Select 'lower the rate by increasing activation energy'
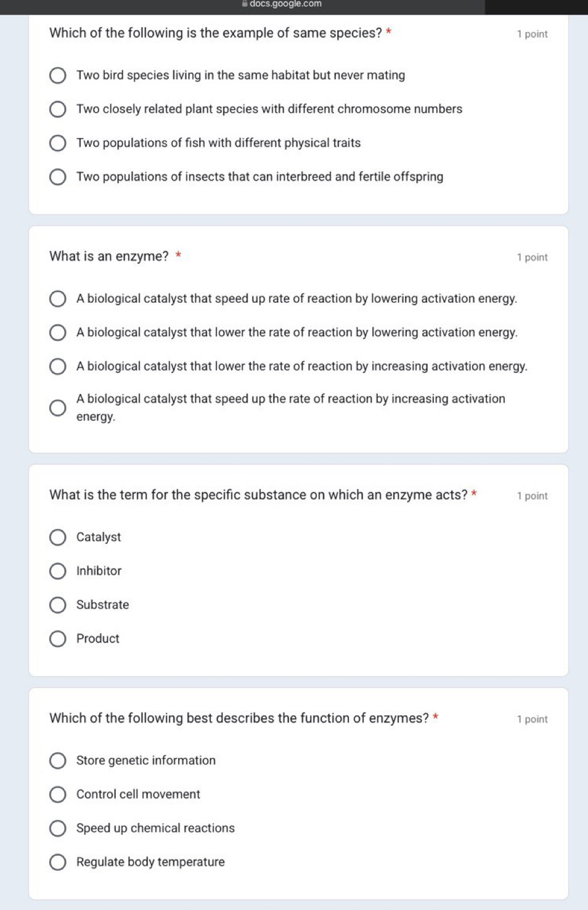 pos(57,367)
